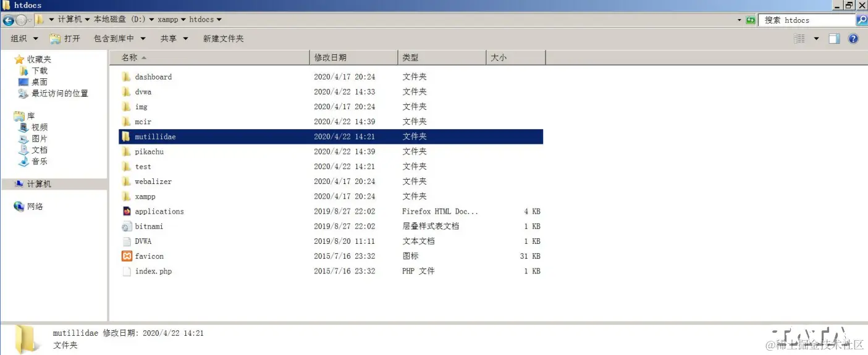Open the Music (音乐) library
The image size is (868, 355).
point(40,161)
